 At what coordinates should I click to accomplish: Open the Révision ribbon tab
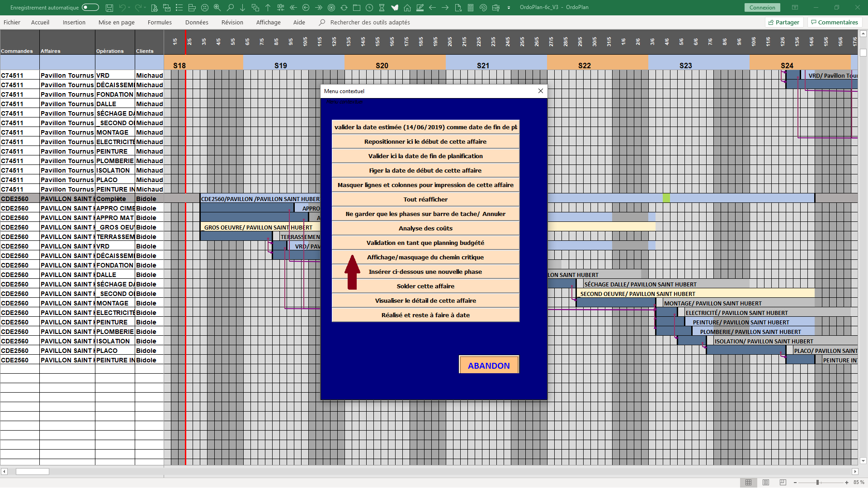[x=232, y=22]
